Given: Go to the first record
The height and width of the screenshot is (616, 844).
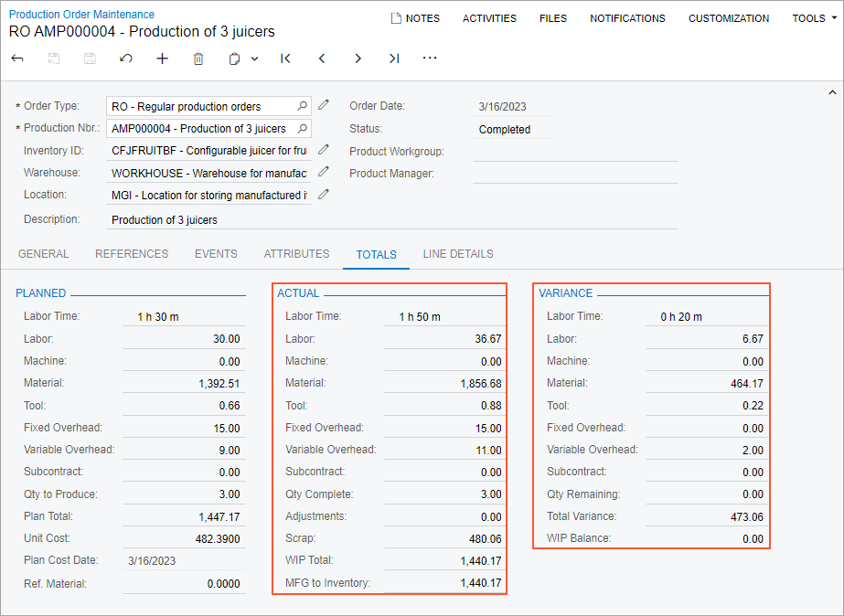Looking at the screenshot, I should (285, 58).
